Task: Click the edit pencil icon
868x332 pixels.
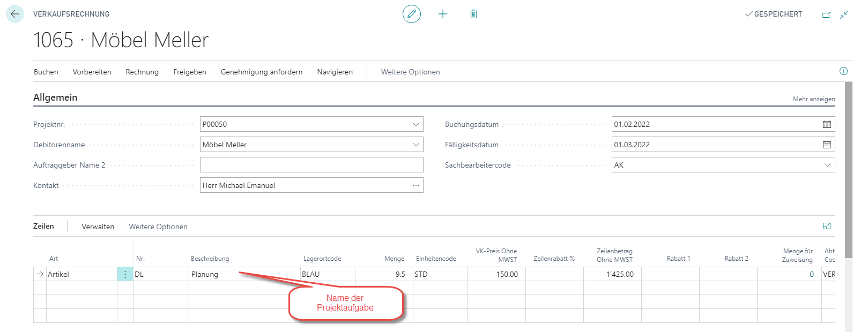Action: [412, 14]
